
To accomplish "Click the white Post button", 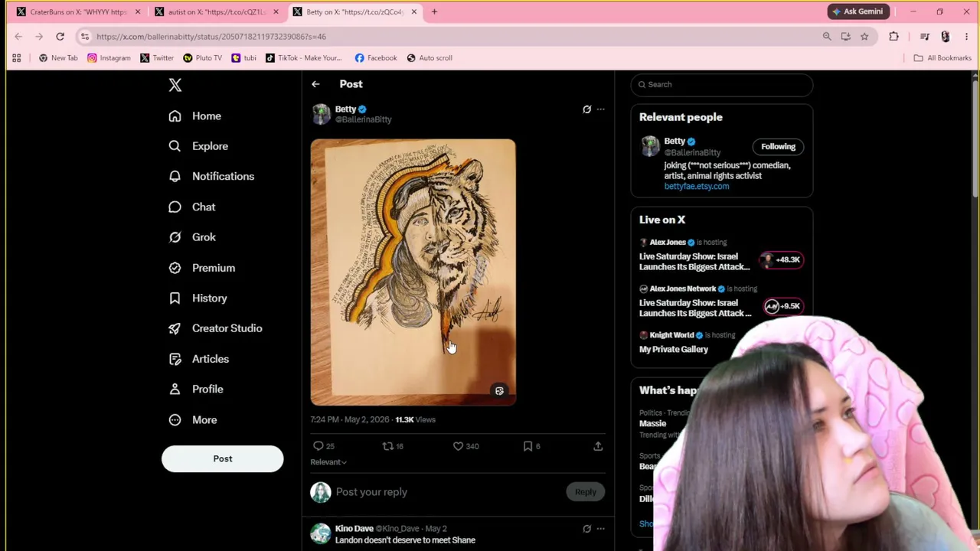I will [x=223, y=458].
